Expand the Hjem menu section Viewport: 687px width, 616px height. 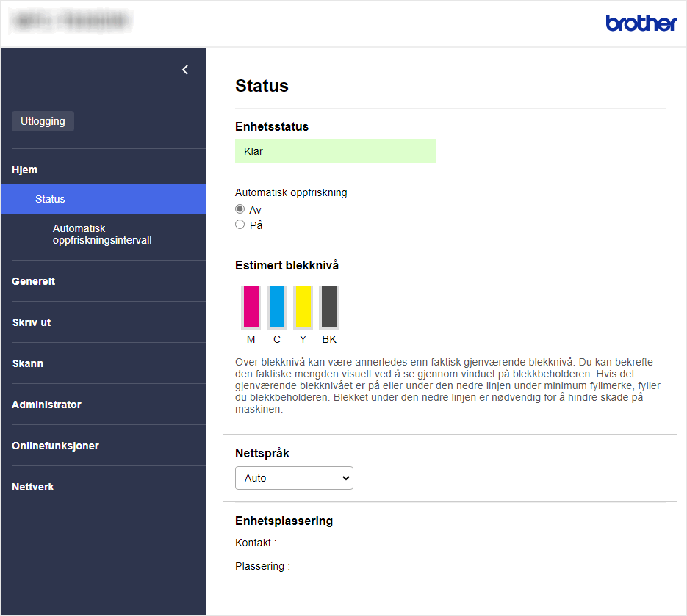tap(25, 170)
